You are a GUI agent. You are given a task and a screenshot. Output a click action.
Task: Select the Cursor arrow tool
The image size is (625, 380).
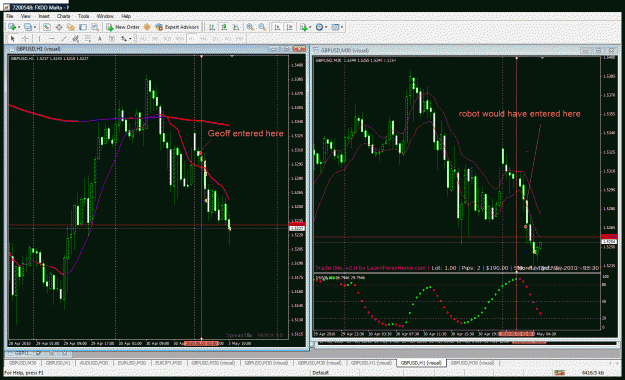(12, 39)
